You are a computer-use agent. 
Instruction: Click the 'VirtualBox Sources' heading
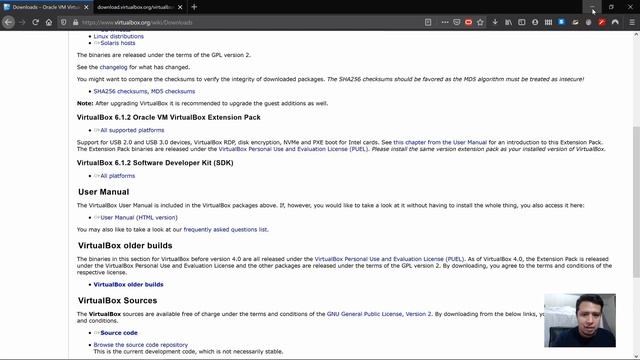click(x=118, y=300)
